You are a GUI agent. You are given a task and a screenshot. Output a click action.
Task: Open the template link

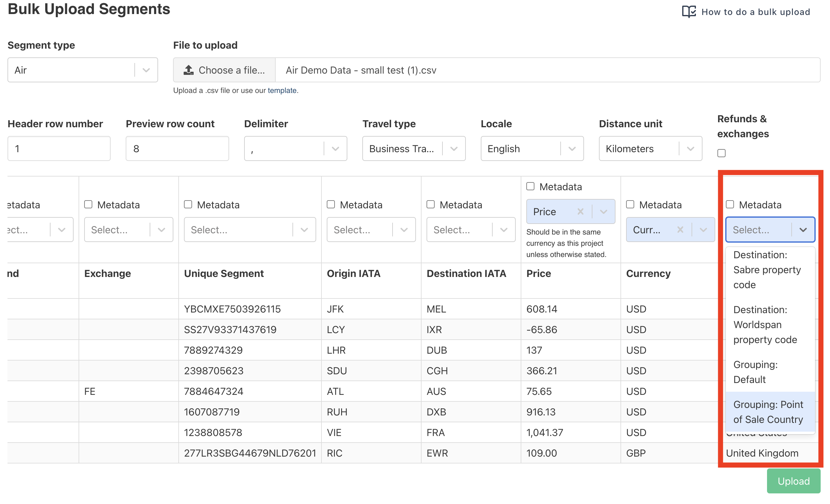(282, 90)
